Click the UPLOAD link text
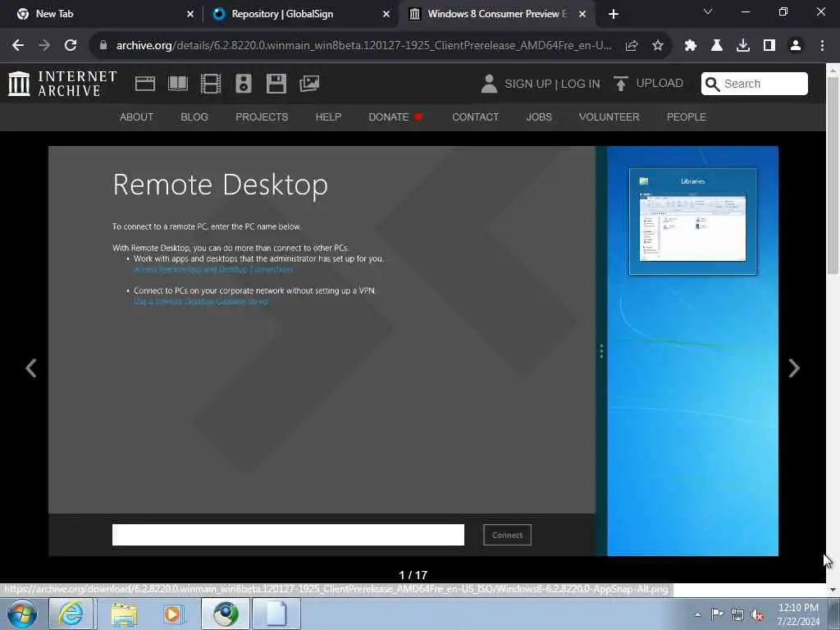The height and width of the screenshot is (630, 840). pos(660,84)
